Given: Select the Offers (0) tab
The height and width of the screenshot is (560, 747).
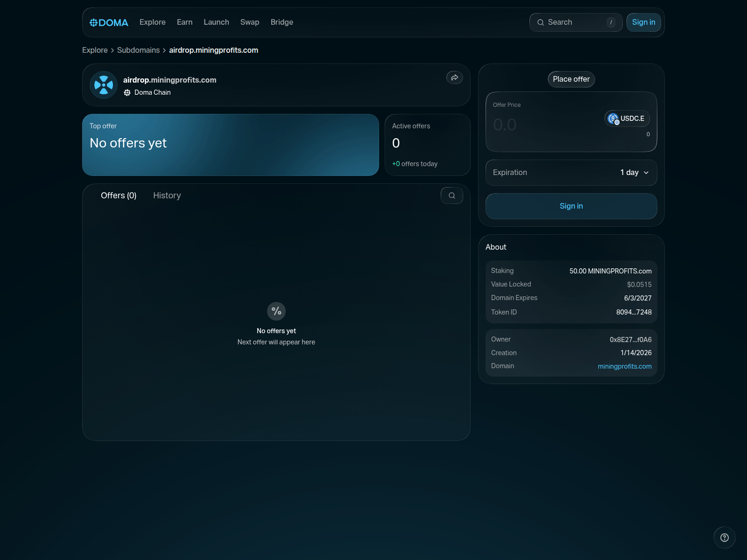Looking at the screenshot, I should [x=118, y=196].
